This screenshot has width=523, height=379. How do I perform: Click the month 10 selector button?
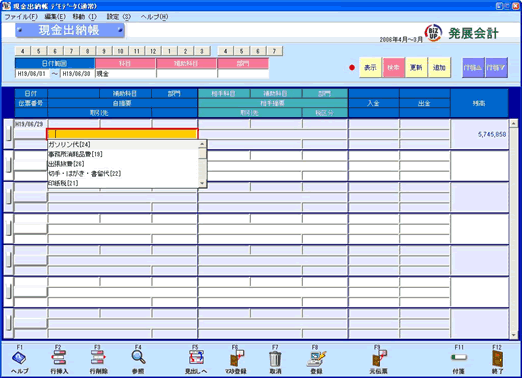120,51
